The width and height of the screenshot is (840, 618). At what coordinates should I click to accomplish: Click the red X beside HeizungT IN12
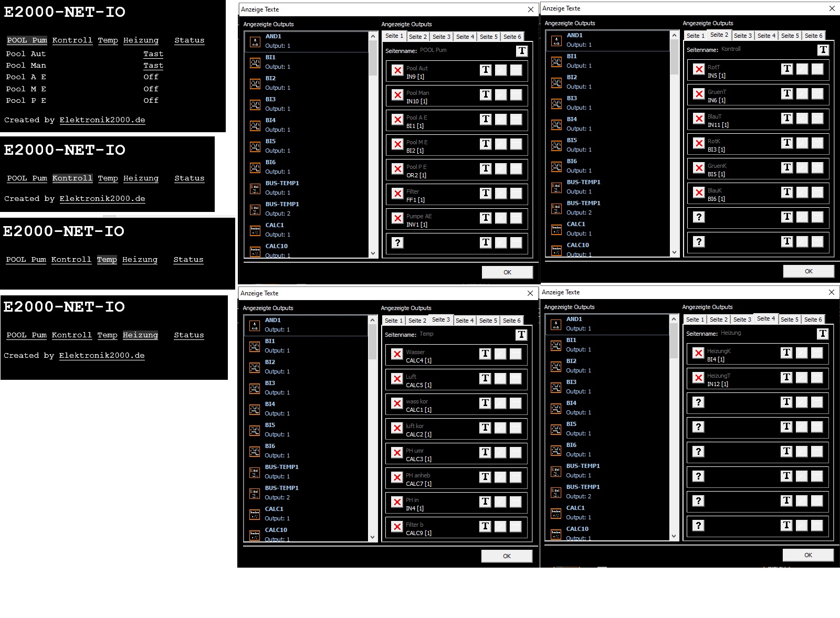(x=698, y=378)
